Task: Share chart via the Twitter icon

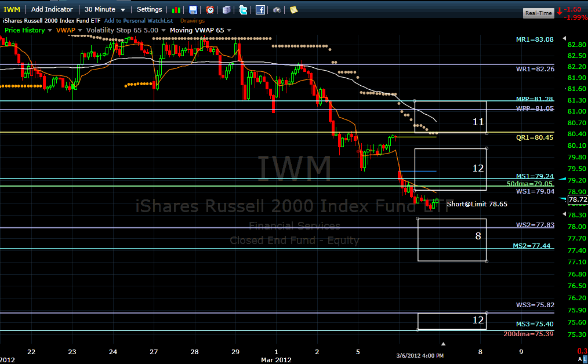Action: tap(244, 10)
